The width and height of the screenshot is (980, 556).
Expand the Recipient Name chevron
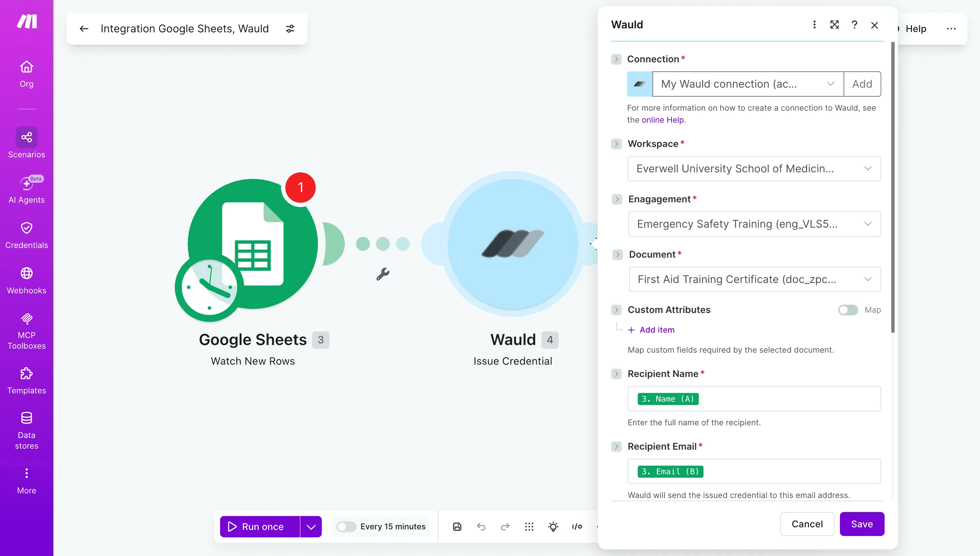pos(616,374)
